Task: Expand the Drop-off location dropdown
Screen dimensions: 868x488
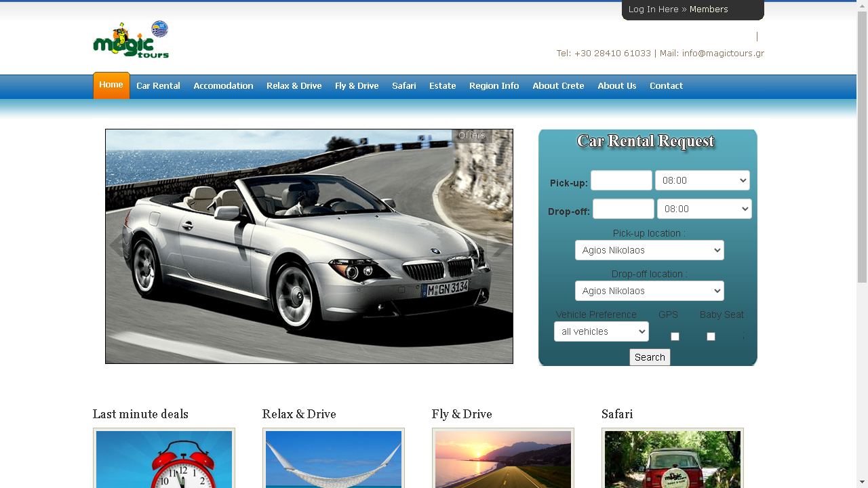Action: [x=649, y=291]
